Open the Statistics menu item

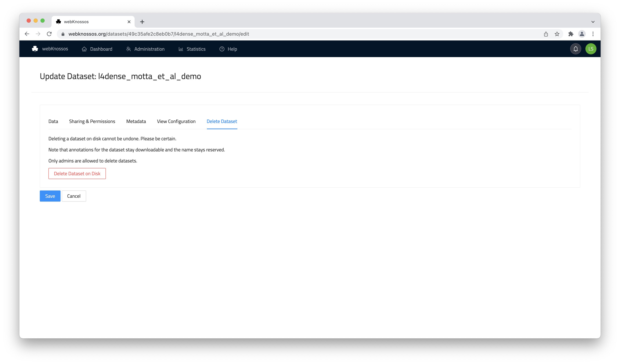tap(192, 49)
